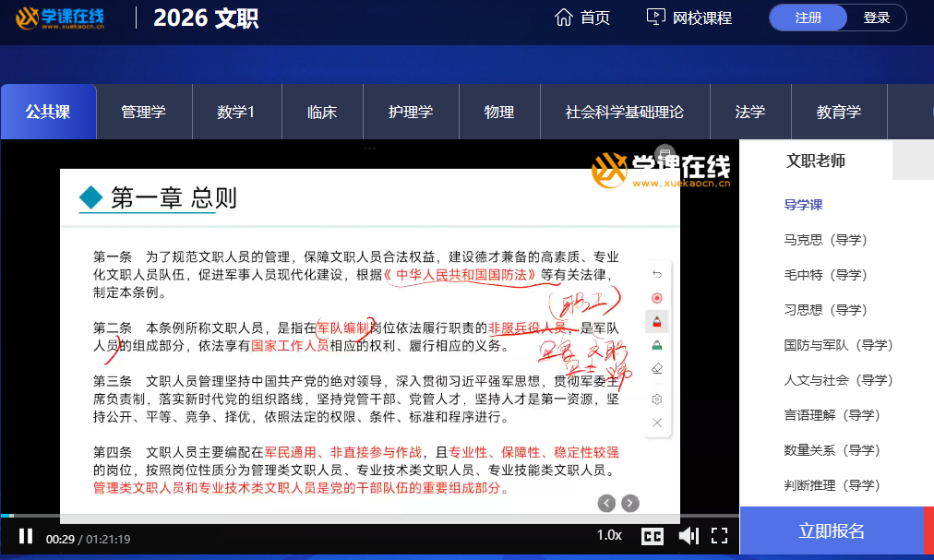Click the 文职老师 panel header
The image size is (934, 560).
[816, 161]
